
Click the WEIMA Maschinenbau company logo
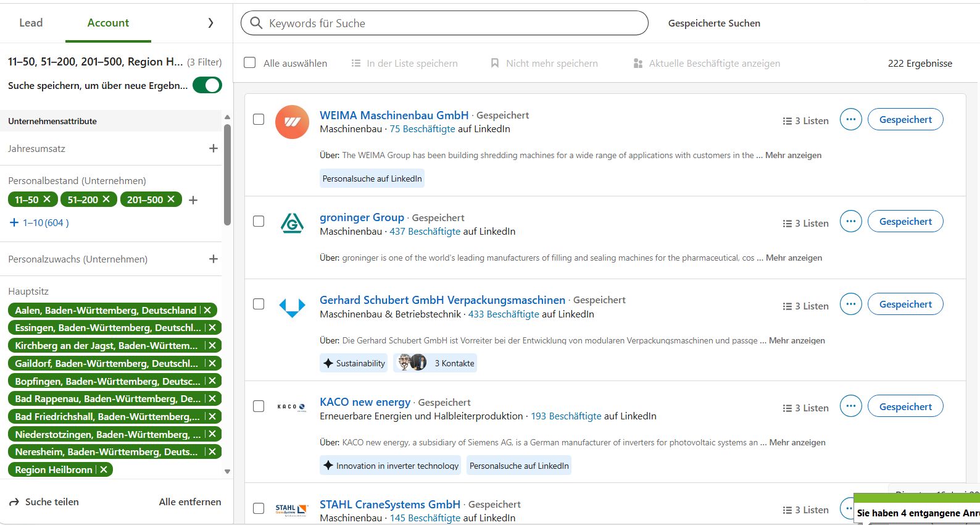coord(292,122)
